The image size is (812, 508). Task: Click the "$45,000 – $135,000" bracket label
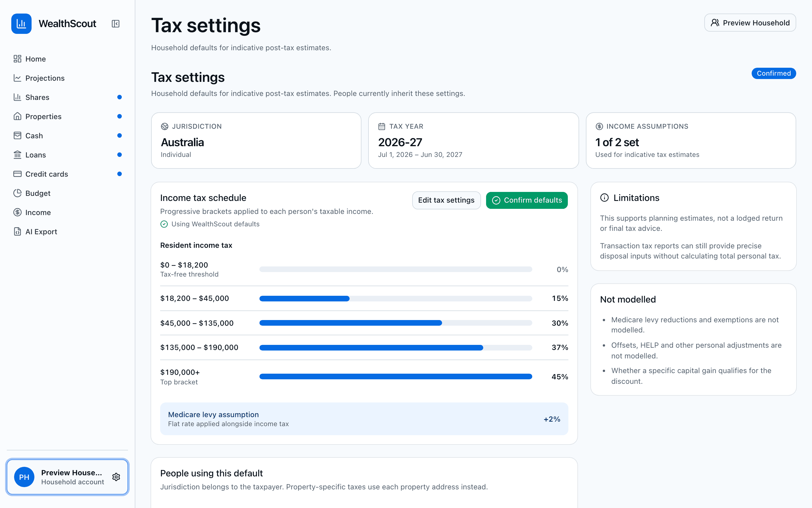197,323
